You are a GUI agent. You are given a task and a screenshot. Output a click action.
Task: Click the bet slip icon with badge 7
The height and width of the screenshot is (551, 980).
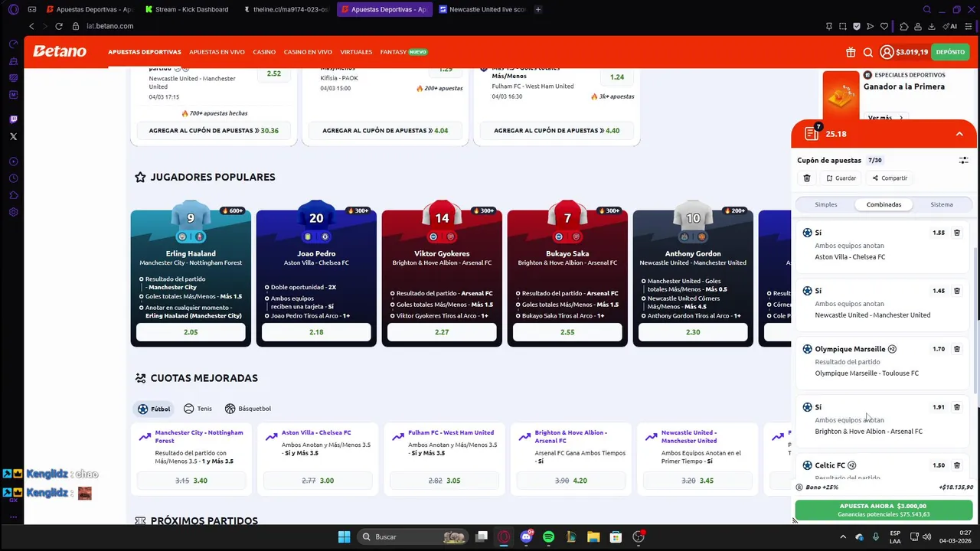coord(812,133)
